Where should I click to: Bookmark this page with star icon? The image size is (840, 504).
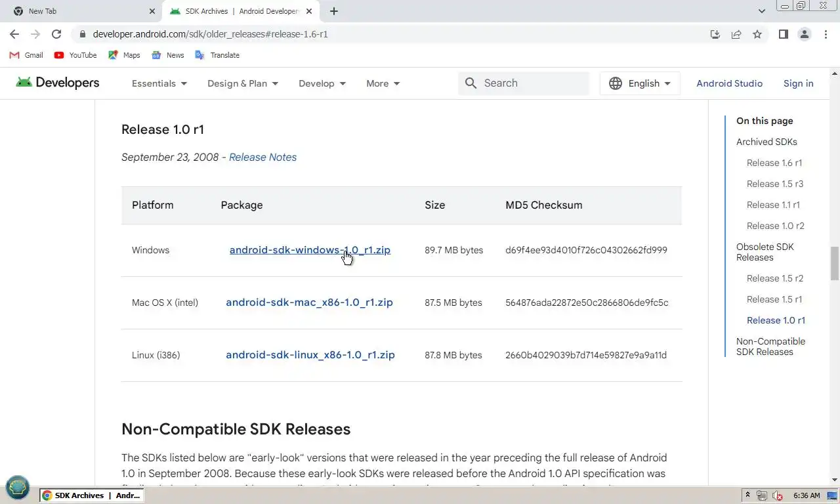(x=757, y=34)
